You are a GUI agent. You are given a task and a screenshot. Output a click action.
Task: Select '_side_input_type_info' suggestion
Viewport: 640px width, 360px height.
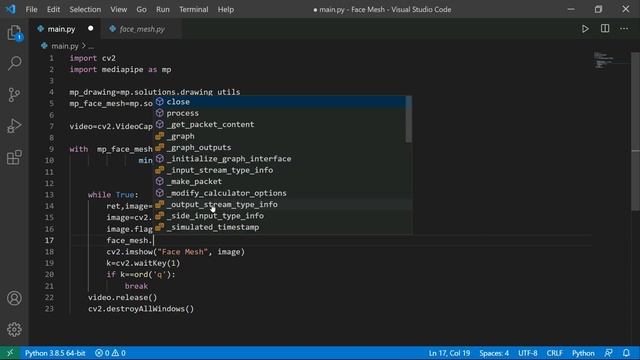280,216
